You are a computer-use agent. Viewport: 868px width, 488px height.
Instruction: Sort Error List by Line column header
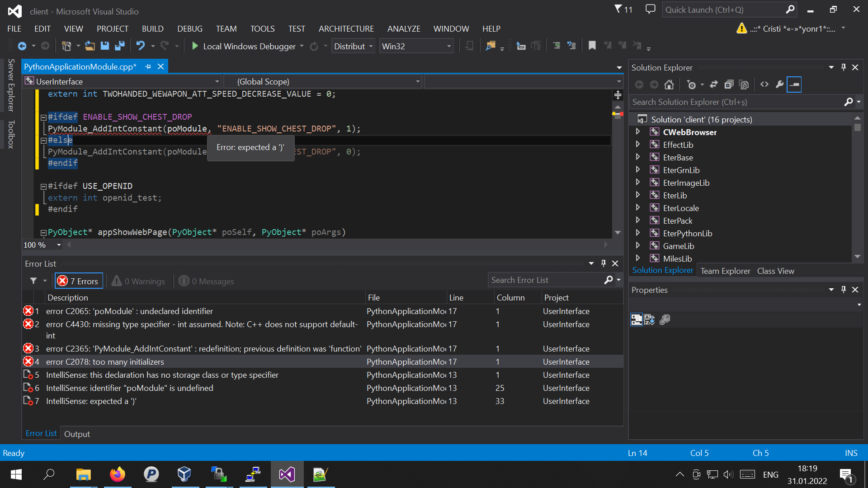click(x=470, y=297)
